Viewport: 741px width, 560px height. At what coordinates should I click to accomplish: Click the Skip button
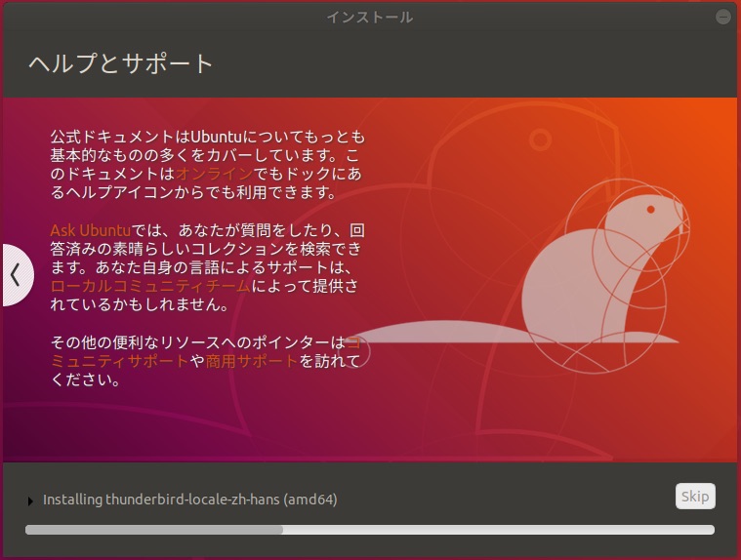[695, 497]
